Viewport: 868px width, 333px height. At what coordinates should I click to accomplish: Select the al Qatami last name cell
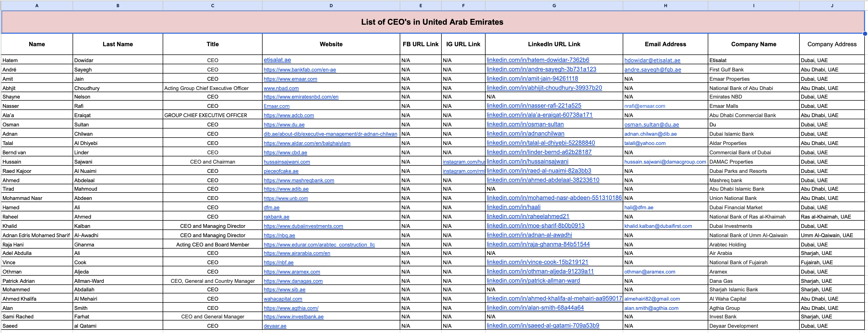coord(117,326)
